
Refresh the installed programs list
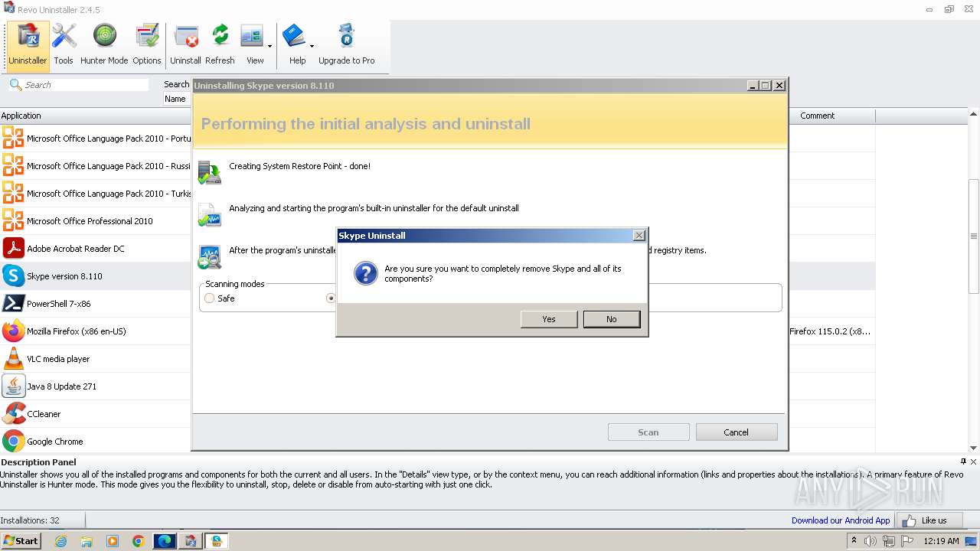pyautogui.click(x=220, y=44)
